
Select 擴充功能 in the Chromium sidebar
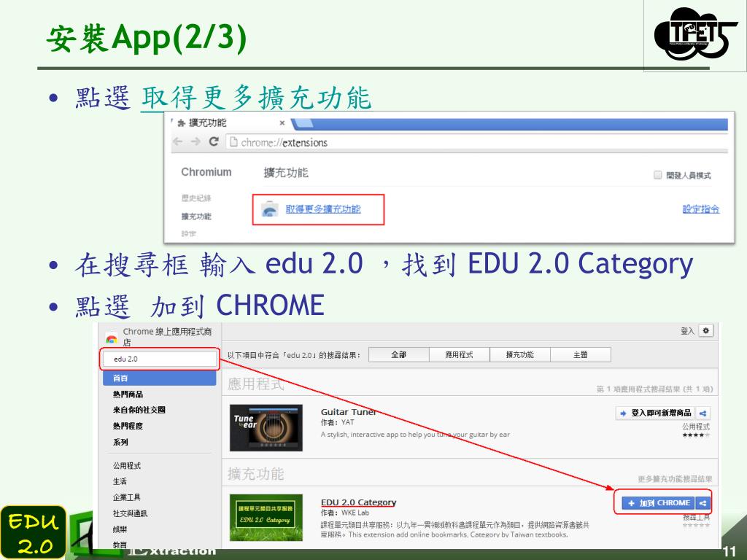pos(196,216)
